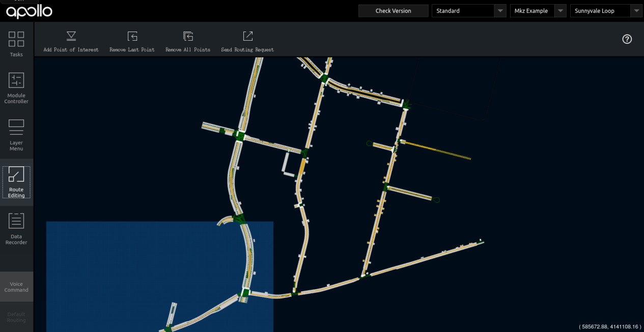644x332 pixels.
Task: Click Send Routing Request icon
Action: coord(247,36)
